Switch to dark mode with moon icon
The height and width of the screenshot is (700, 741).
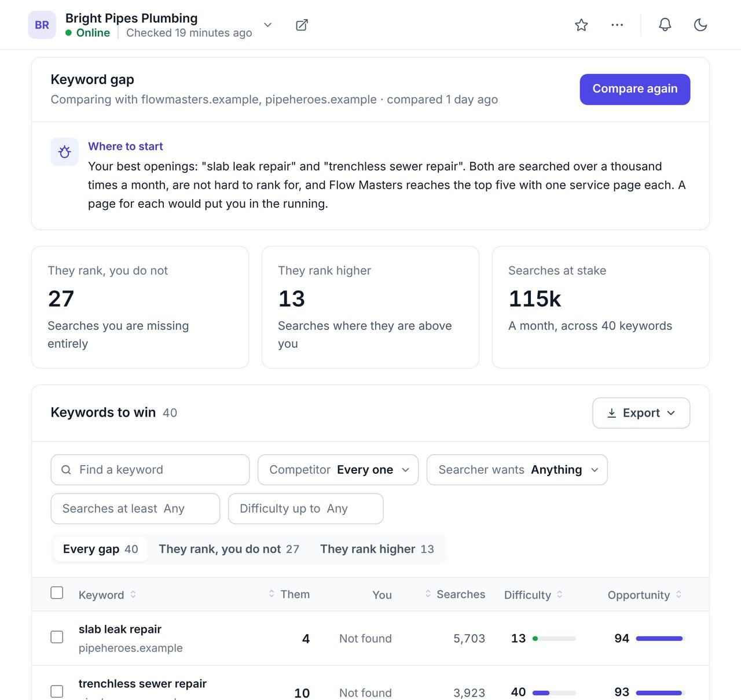coord(700,25)
